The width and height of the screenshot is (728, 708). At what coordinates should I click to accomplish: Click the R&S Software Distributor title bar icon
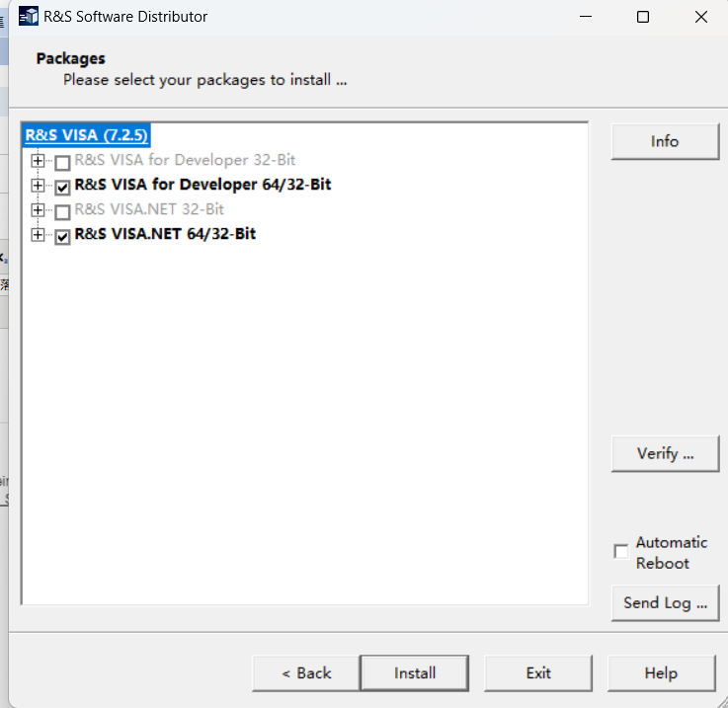click(x=29, y=17)
